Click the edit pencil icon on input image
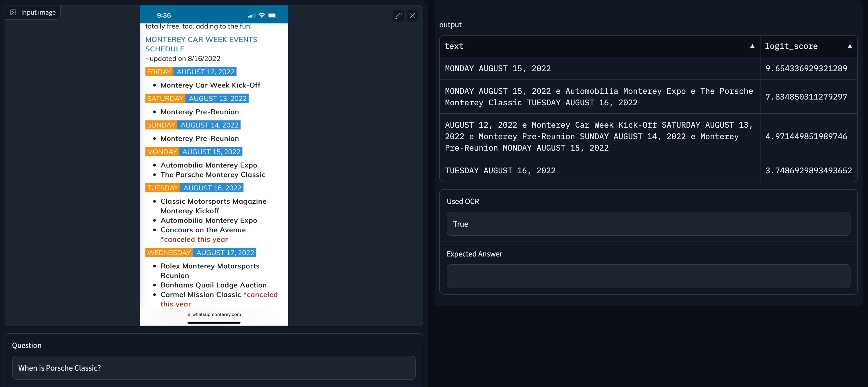Screen dimensions: 868x387 (398, 16)
